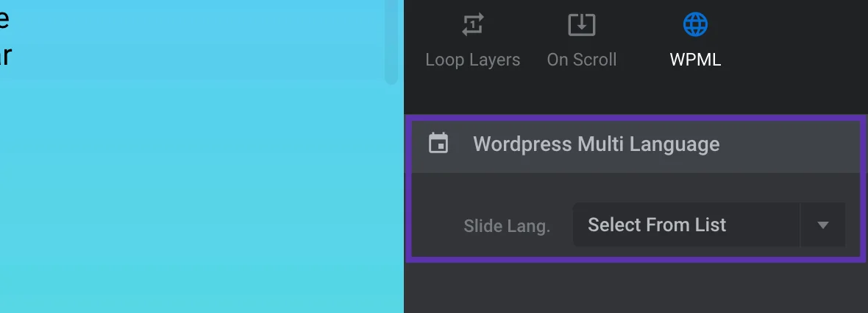Image resolution: width=868 pixels, height=313 pixels.
Task: Open the Loop Layers tab label
Action: 472,60
